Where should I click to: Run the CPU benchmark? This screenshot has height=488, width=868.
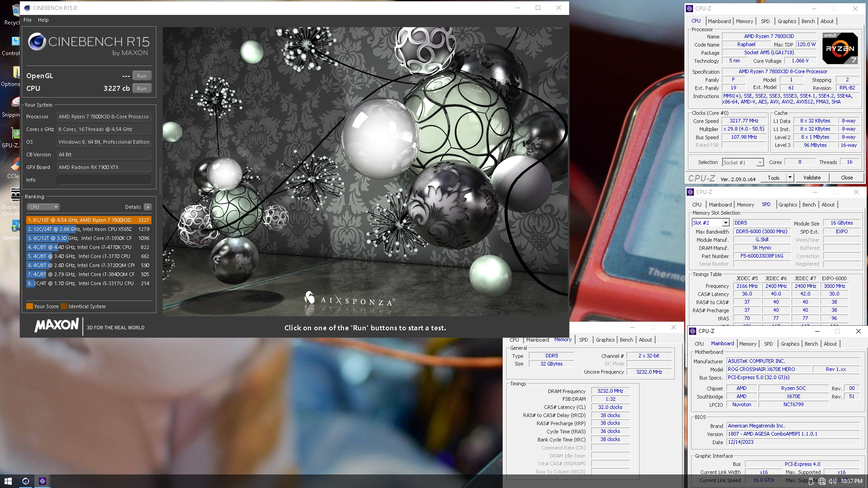tap(142, 89)
